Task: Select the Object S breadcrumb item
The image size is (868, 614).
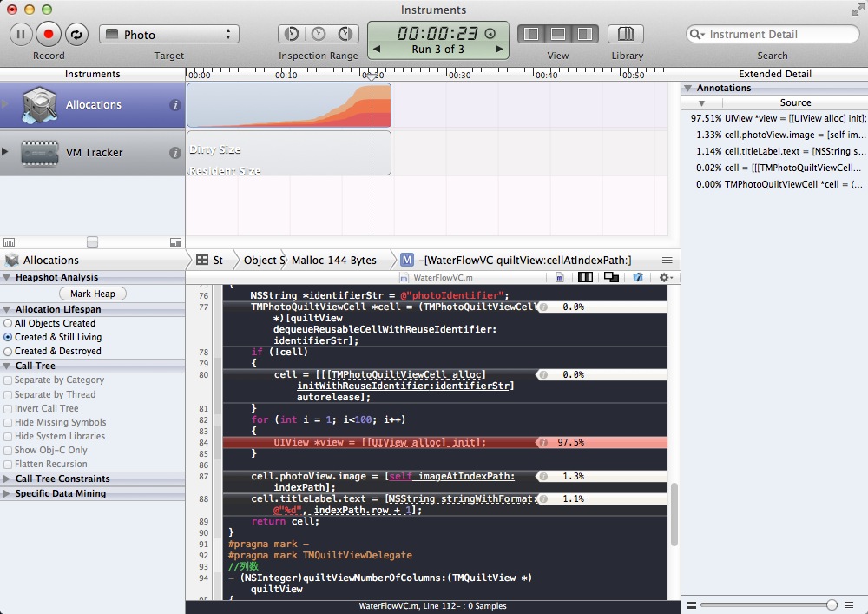Action: 264,261
